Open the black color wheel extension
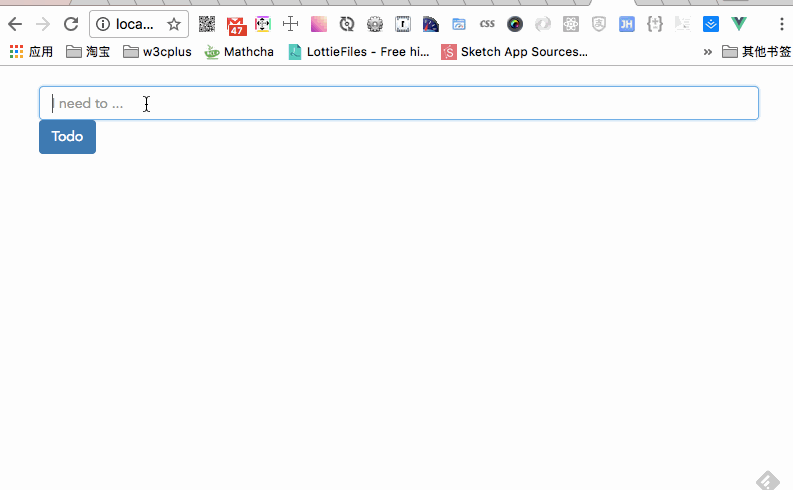 pos(515,24)
